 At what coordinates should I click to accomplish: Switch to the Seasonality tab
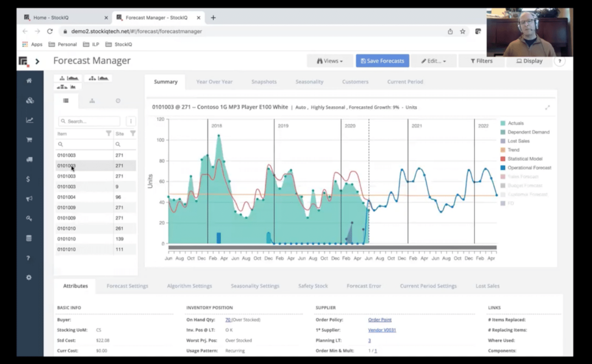click(309, 82)
